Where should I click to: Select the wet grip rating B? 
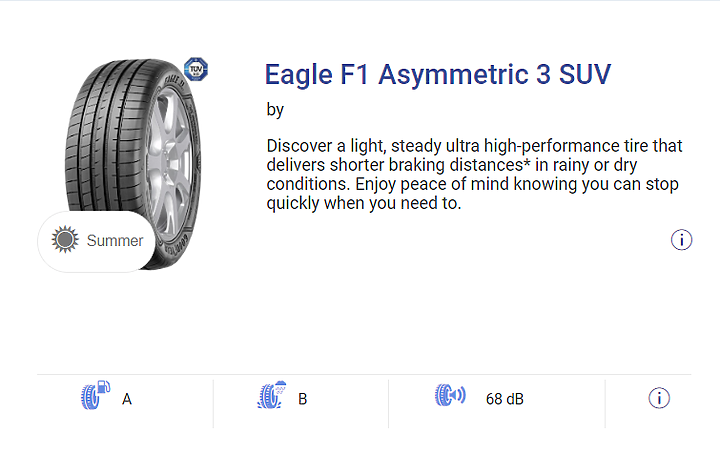[x=302, y=399]
